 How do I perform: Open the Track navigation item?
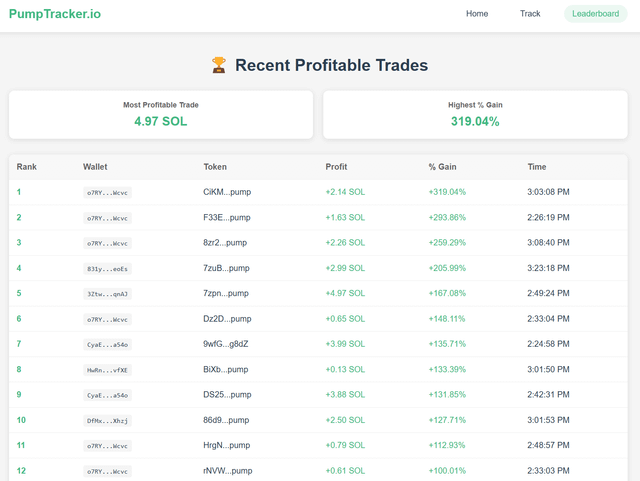(530, 14)
